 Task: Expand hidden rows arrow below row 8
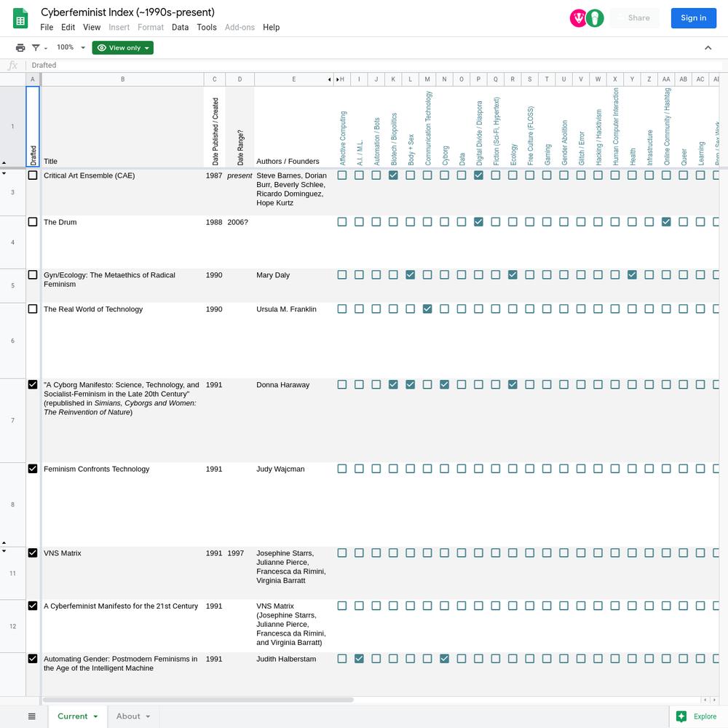(x=4, y=542)
